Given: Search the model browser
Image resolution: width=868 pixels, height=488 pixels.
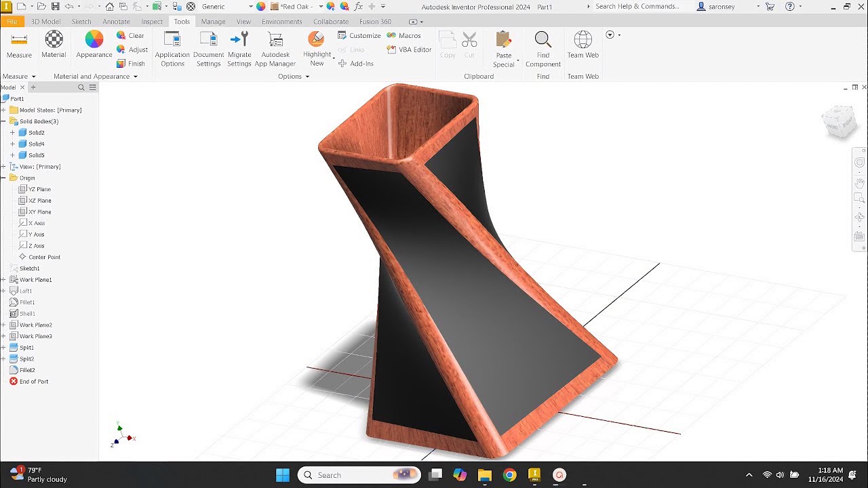Looking at the screenshot, I should pos(81,87).
